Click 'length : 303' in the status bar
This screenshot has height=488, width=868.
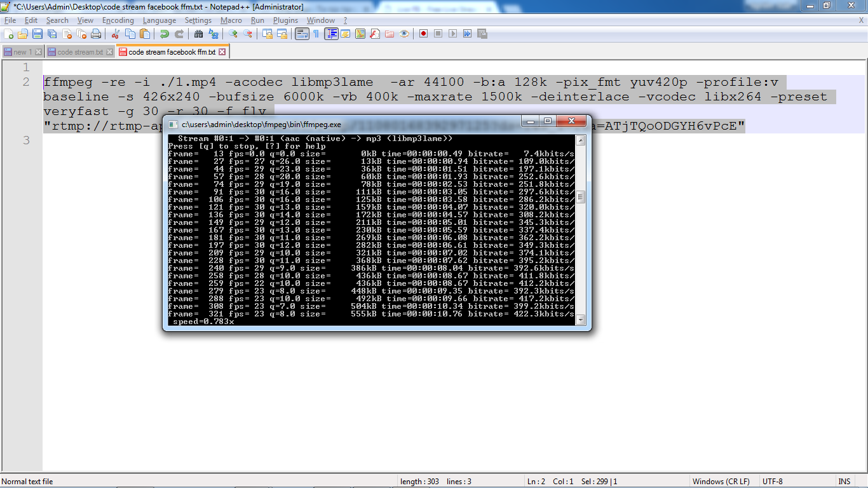tap(419, 482)
